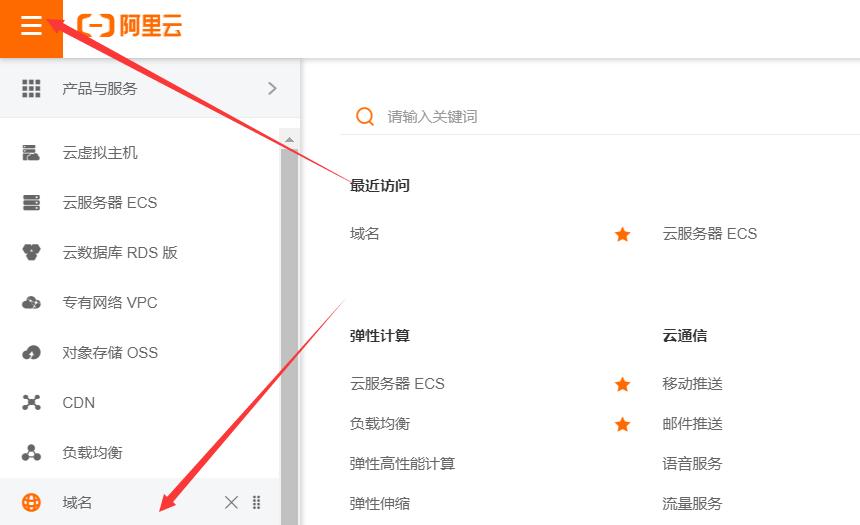Open 流量服务 link
Image resolution: width=860 pixels, height=525 pixels.
pos(692,504)
